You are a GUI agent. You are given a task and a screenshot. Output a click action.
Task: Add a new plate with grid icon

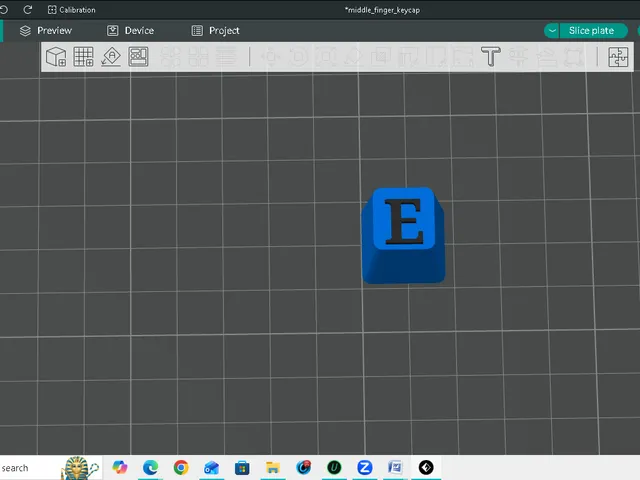tap(83, 57)
